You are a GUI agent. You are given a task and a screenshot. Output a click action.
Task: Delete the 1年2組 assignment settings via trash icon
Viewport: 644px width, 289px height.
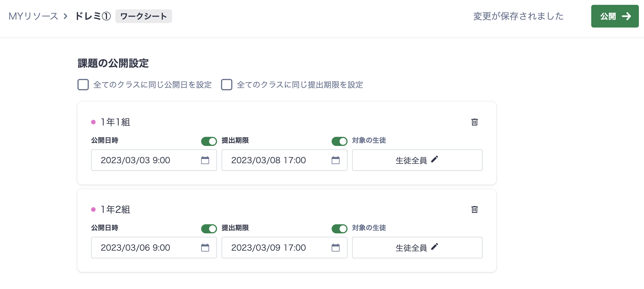pos(475,210)
